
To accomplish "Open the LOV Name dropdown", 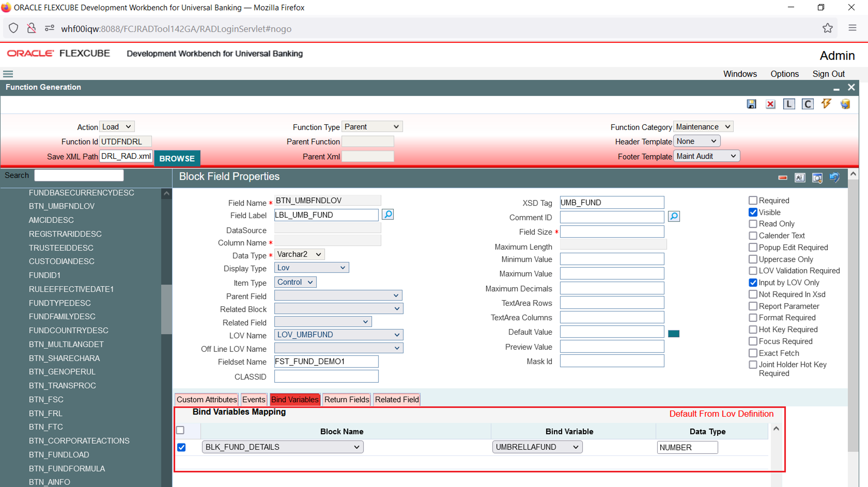I will click(338, 335).
